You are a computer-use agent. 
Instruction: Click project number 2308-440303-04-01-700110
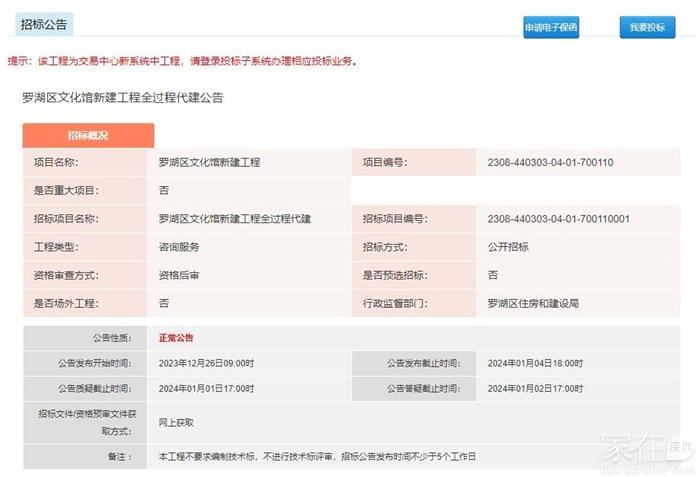pyautogui.click(x=550, y=162)
